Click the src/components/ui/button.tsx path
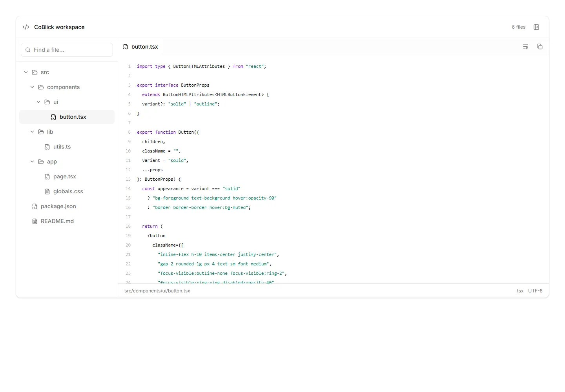The image size is (565, 392). (157, 291)
